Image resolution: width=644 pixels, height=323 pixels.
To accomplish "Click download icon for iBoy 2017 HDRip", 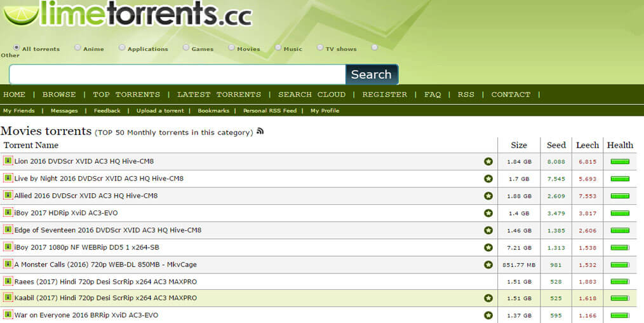I will pos(8,212).
